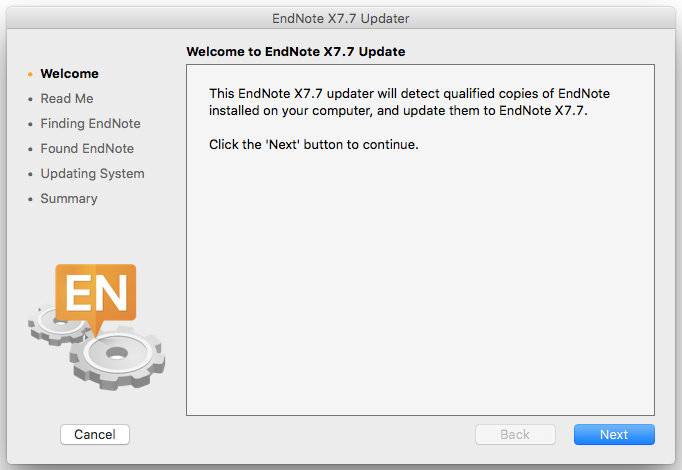Go to the Finding EndNote step

(x=90, y=124)
